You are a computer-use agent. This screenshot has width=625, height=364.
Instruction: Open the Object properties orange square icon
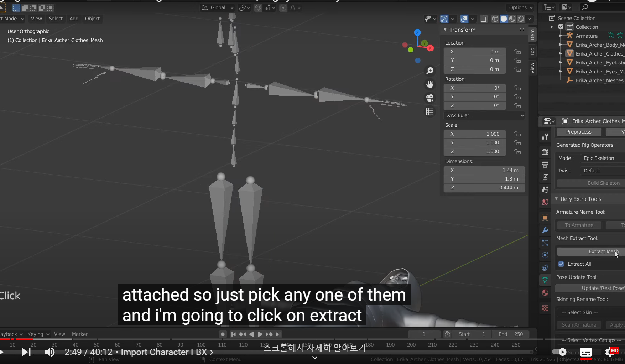545,218
